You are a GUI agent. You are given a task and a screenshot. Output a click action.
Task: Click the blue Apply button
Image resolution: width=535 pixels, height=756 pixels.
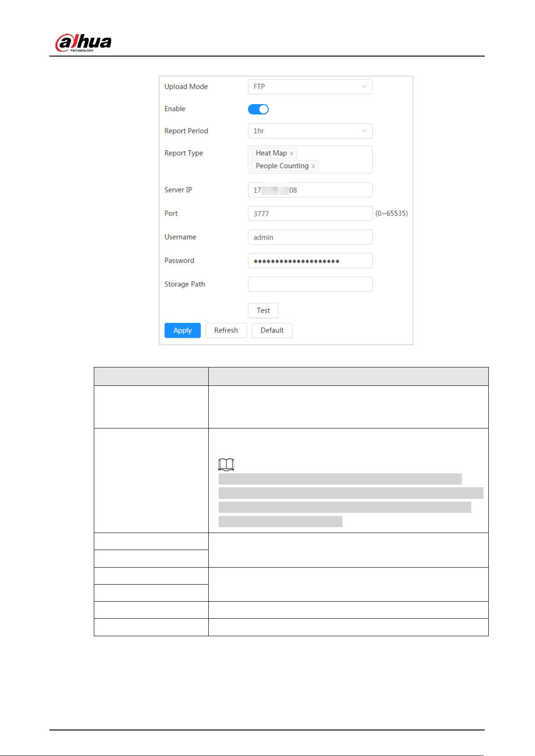183,330
